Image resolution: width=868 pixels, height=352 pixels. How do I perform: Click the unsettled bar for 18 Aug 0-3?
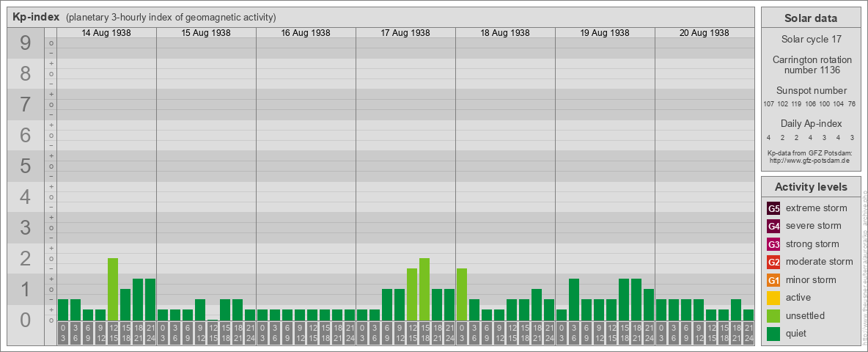462,295
